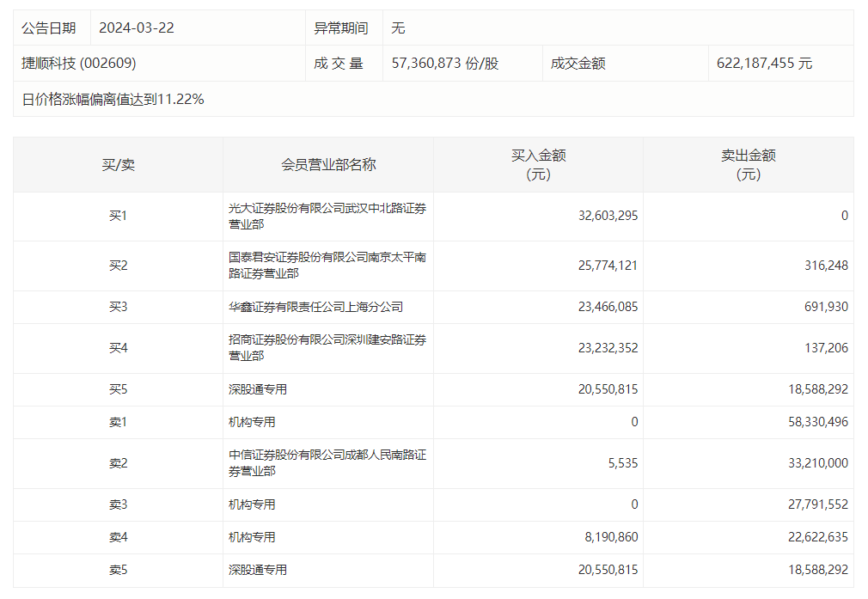Image resolution: width=868 pixels, height=599 pixels.
Task: Click the announcement date 2024-03-22
Action: (x=137, y=28)
